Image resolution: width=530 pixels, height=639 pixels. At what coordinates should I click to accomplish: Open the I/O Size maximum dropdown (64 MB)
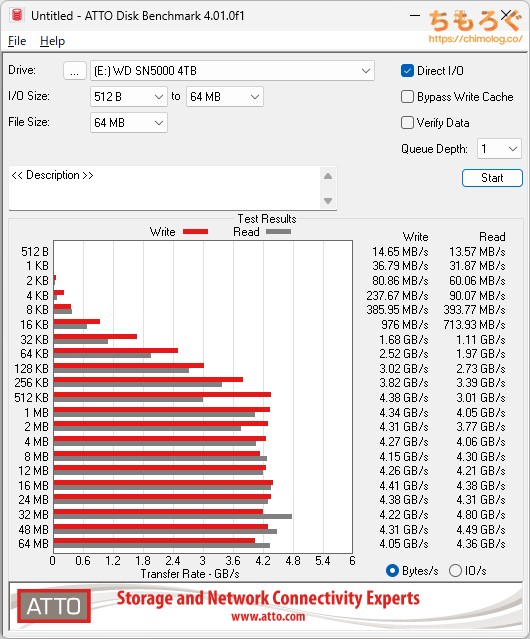224,97
